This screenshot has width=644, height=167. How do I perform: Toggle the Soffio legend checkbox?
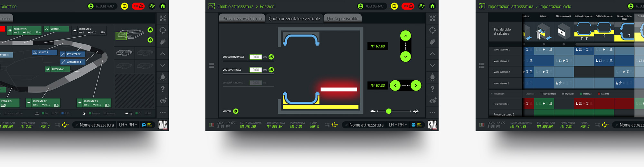click(62, 113)
